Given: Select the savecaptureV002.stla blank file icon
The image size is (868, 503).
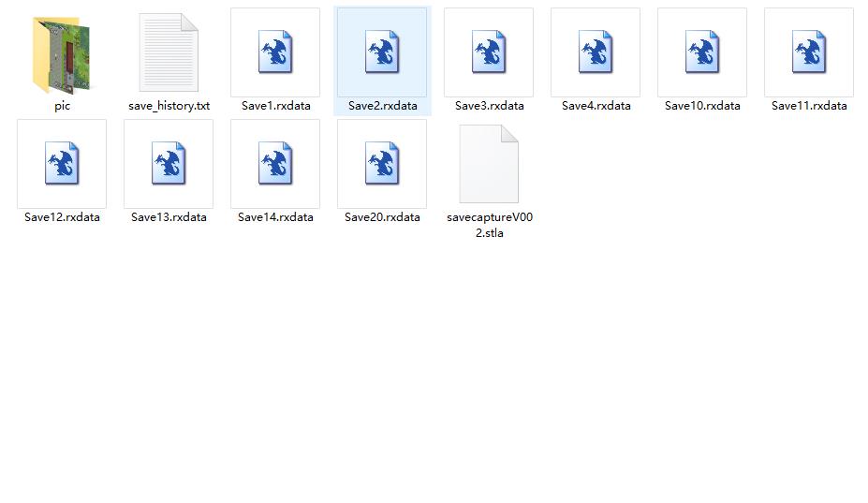Looking at the screenshot, I should click(x=489, y=164).
